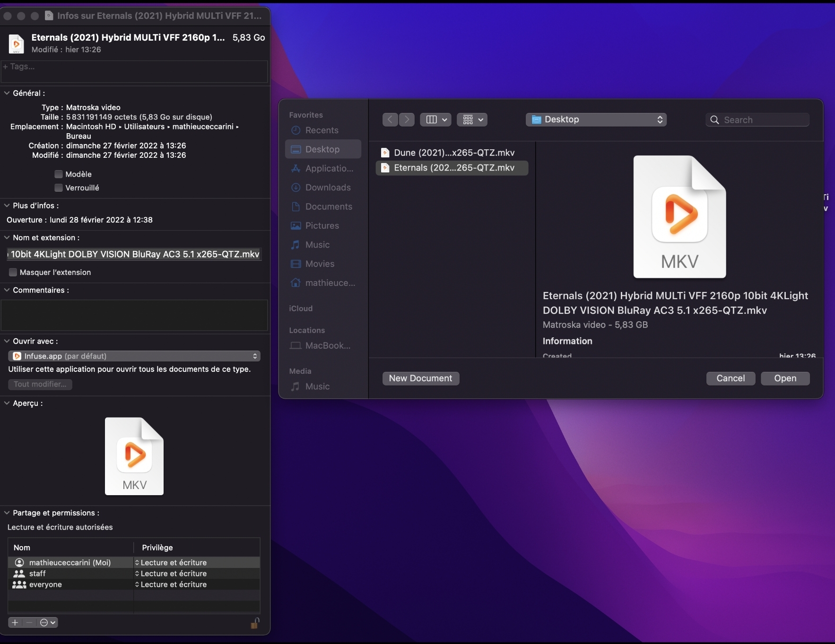Remove permission entry with minus button

pos(29,622)
